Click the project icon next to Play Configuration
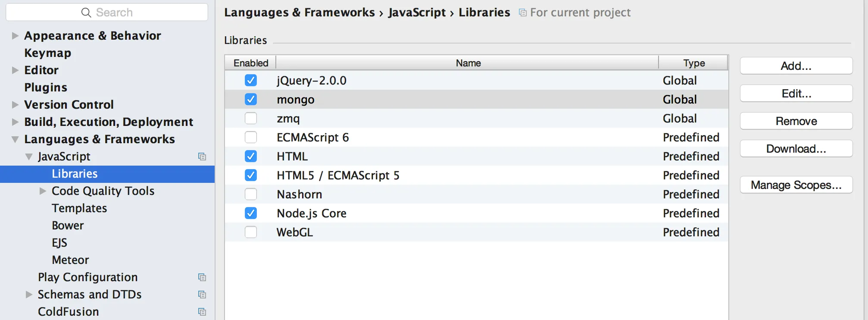The image size is (868, 320). click(x=202, y=277)
